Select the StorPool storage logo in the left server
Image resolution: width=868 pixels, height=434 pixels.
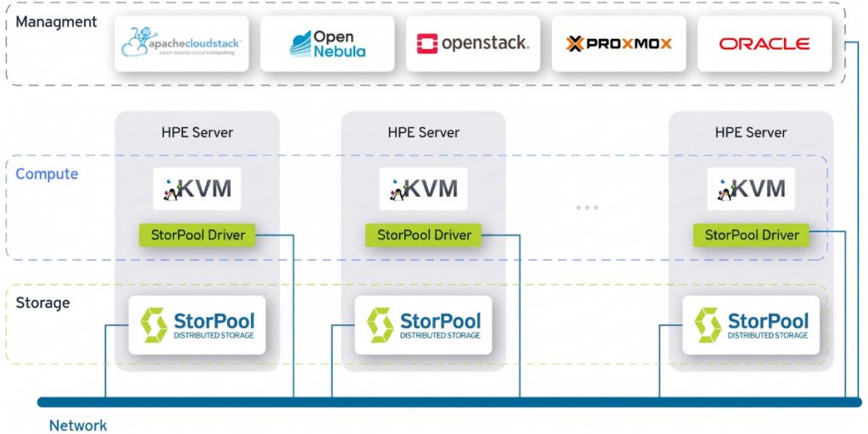197,325
